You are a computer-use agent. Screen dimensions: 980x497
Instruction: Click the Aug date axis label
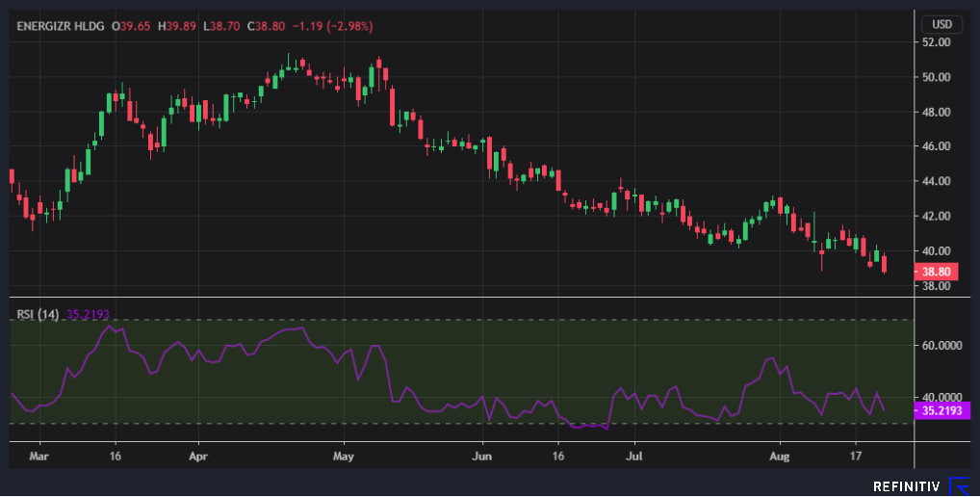(x=780, y=457)
